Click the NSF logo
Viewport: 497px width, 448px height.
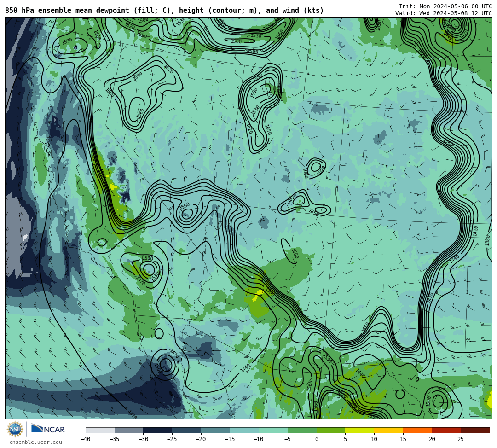pyautogui.click(x=15, y=430)
